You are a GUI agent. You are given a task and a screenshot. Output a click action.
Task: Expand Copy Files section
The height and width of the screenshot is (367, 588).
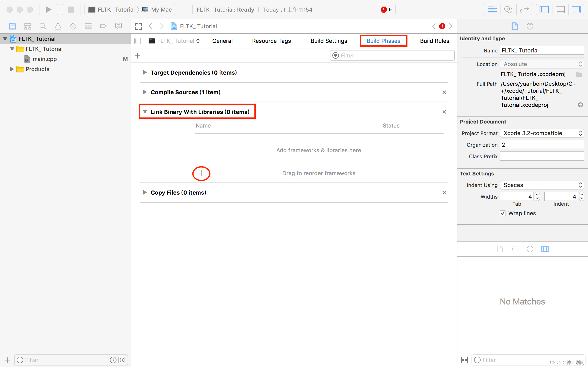pyautogui.click(x=145, y=193)
